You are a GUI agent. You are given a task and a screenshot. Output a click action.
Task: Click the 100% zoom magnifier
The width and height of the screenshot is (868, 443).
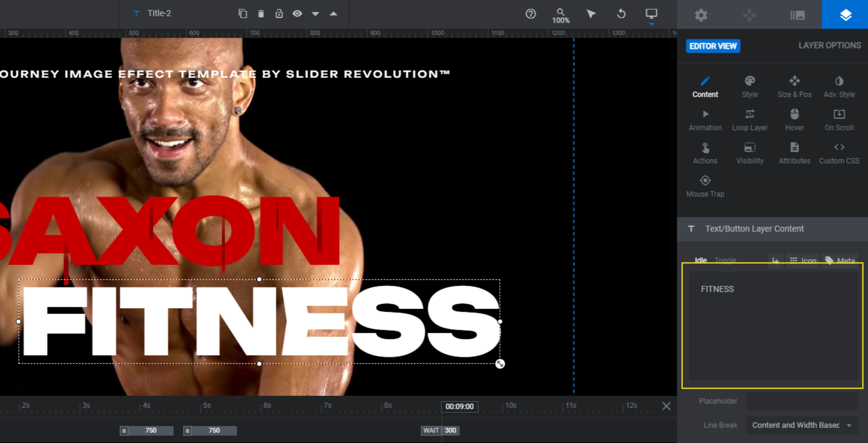tap(561, 15)
